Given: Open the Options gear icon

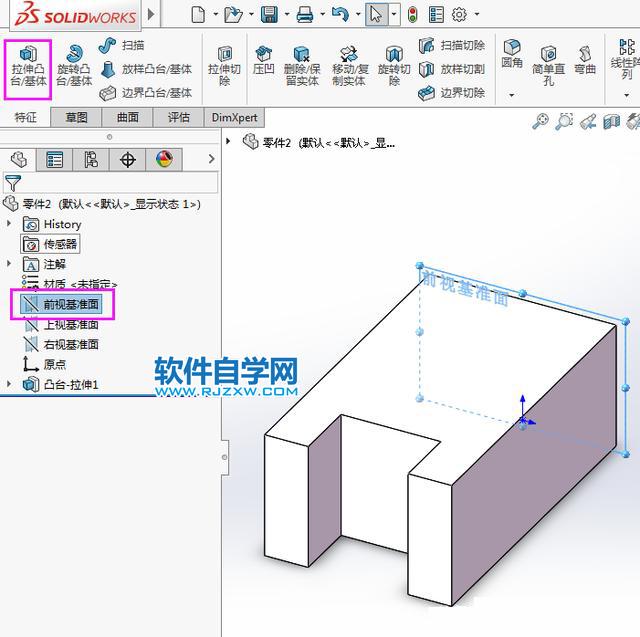Looking at the screenshot, I should pos(459,15).
